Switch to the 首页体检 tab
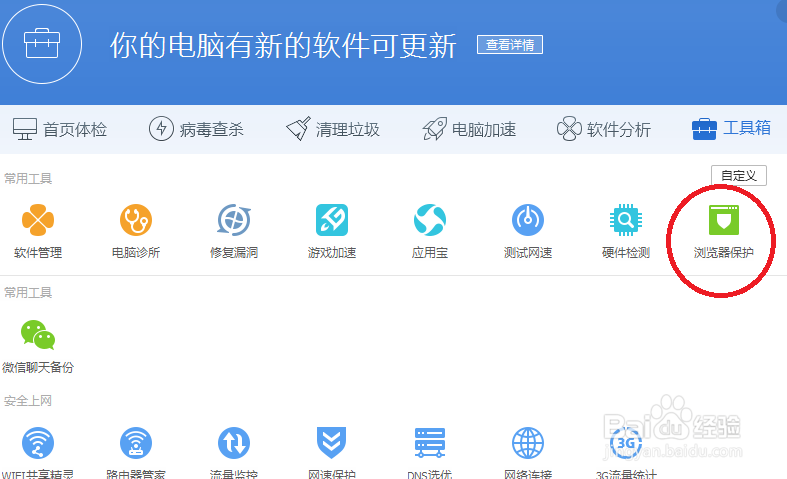The height and width of the screenshot is (479, 787). tap(60, 130)
